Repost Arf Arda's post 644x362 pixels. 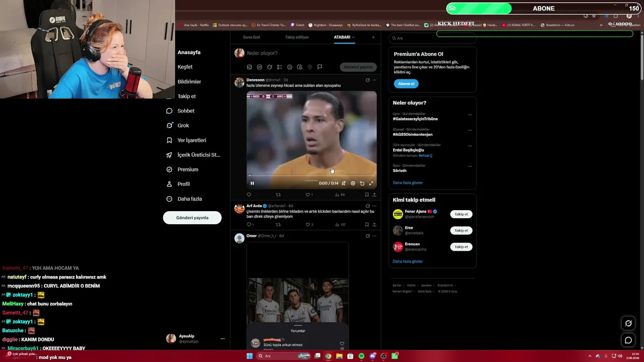tap(278, 225)
